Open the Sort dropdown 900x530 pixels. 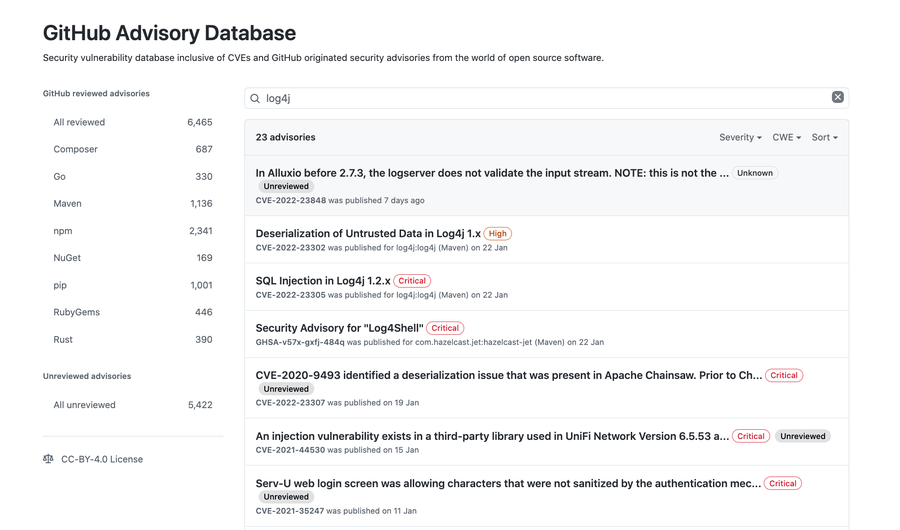(824, 137)
